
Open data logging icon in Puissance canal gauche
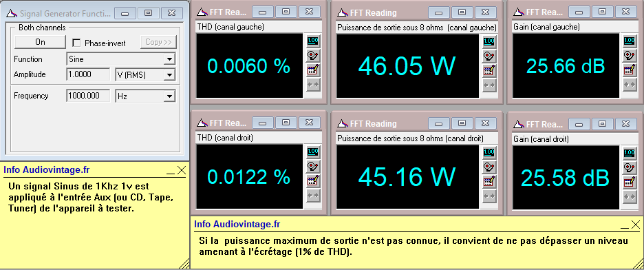[x=489, y=70]
